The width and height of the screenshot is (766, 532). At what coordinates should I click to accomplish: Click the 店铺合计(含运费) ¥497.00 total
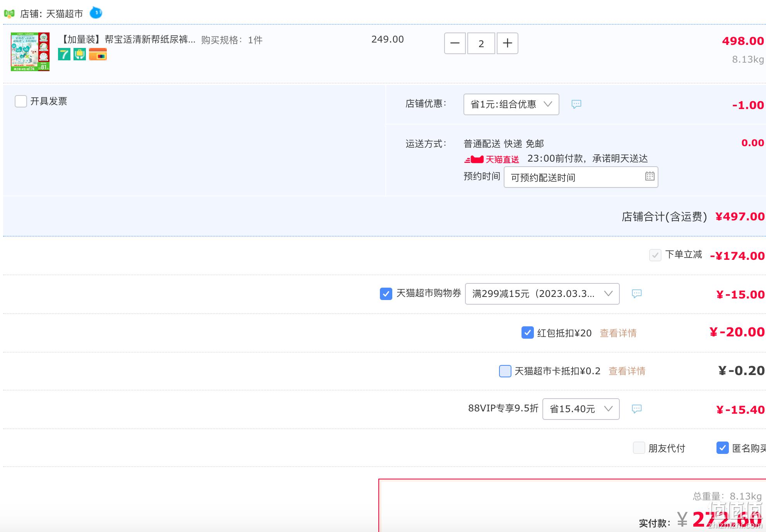click(x=693, y=217)
